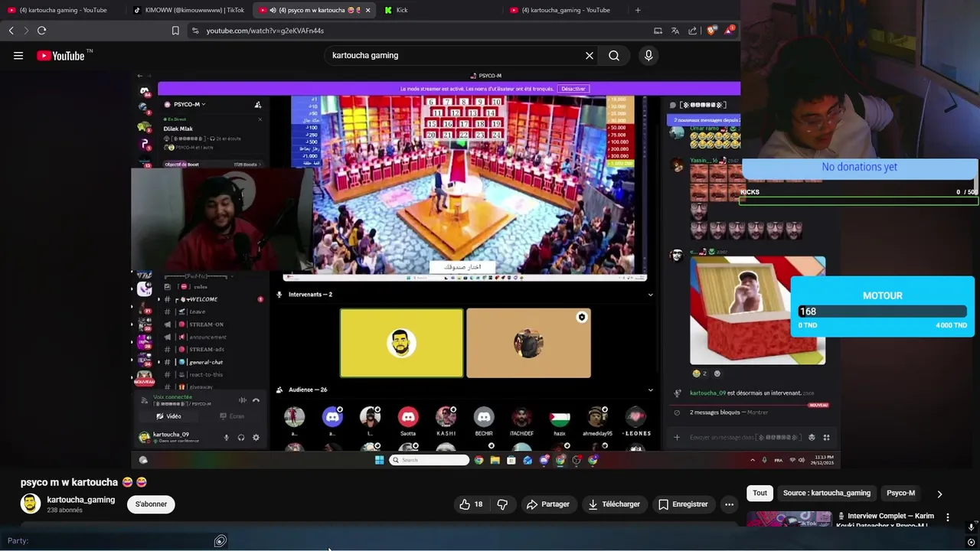
Task: Switch to the KIMOWW TikTok tab
Action: coord(188,10)
